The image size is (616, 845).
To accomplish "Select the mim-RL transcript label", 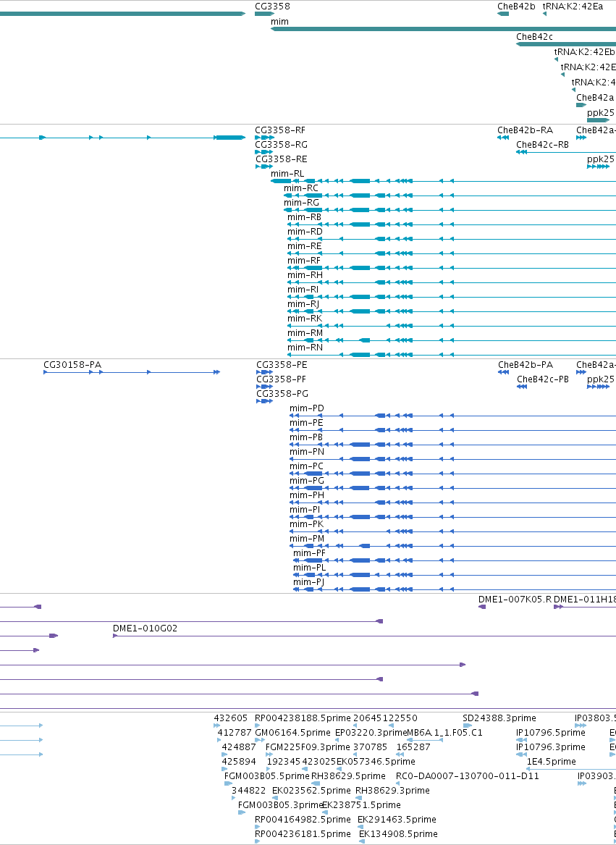I will 288,174.
